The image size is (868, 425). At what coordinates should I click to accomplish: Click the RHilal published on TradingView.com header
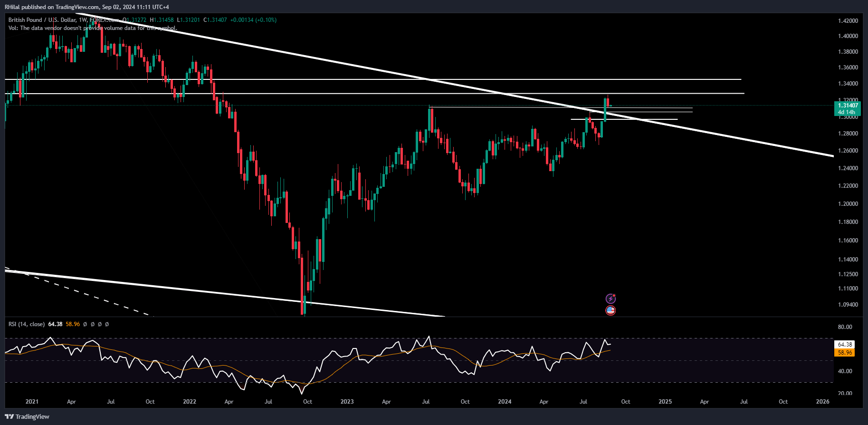pyautogui.click(x=86, y=7)
